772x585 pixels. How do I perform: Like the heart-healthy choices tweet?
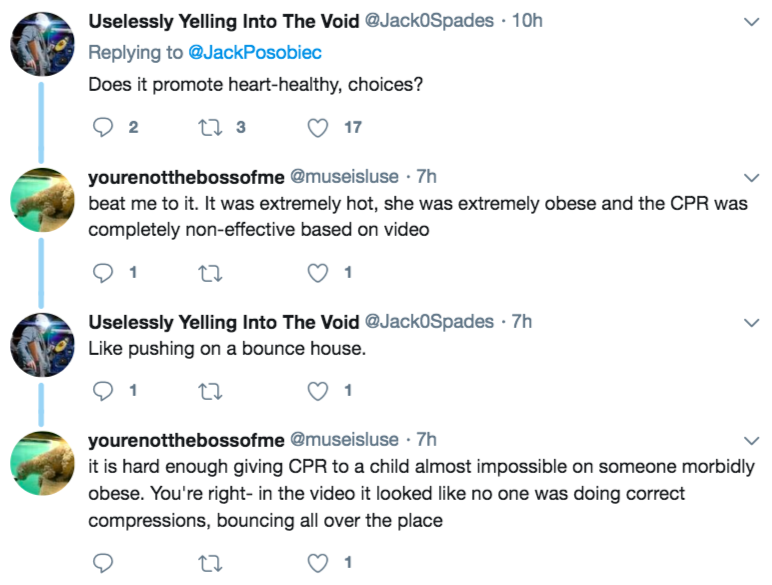318,127
